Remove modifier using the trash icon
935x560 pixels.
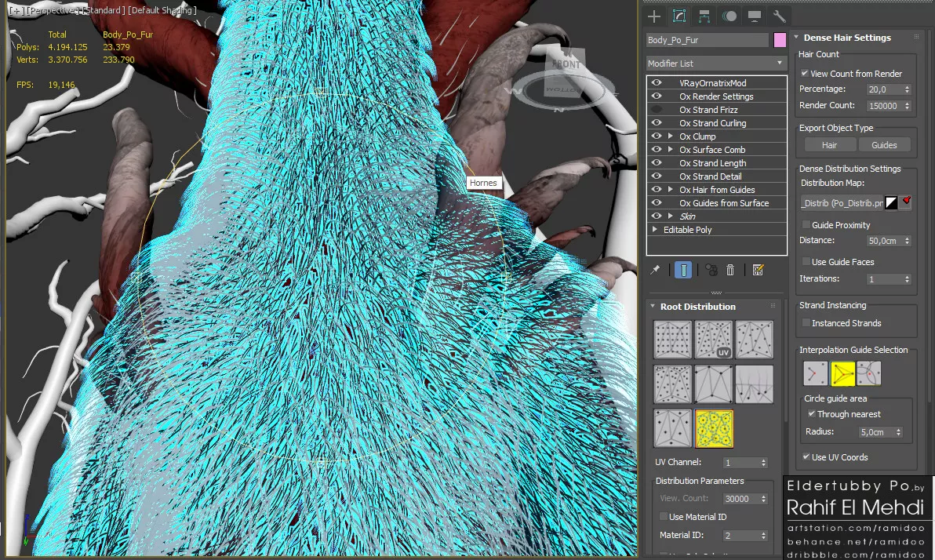730,270
